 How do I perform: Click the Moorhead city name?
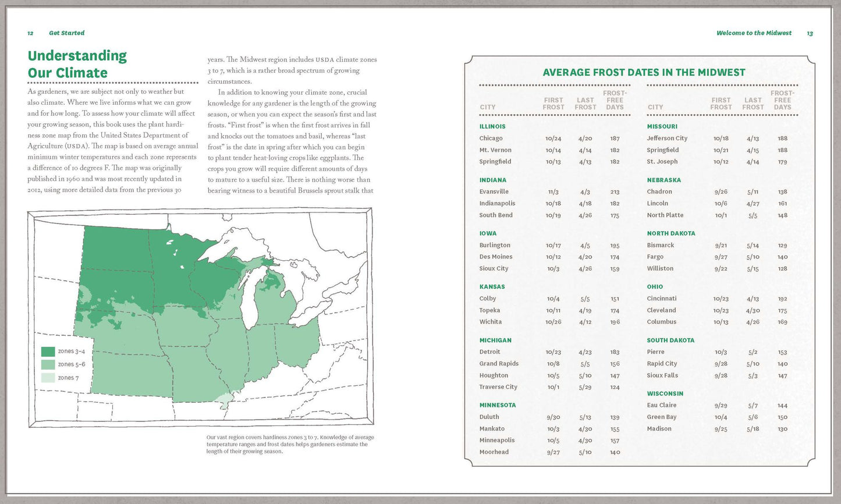(x=494, y=452)
